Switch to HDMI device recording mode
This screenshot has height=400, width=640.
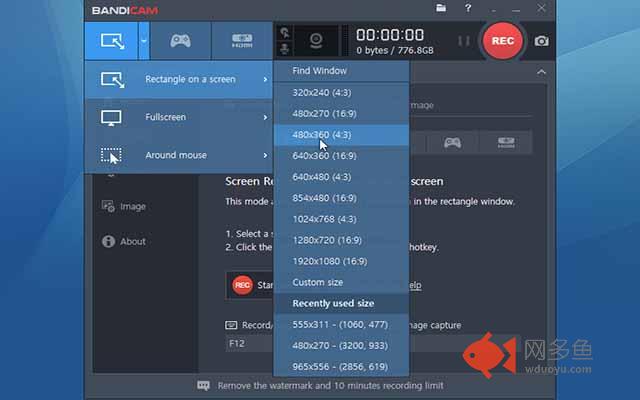coord(242,41)
